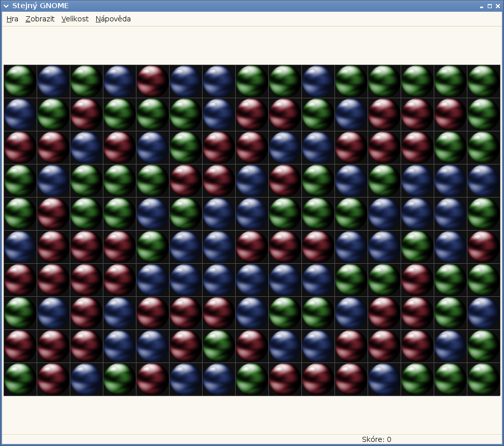The image size is (504, 446).
Task: Select the only red ball in the fifth row
Action: pos(53,214)
